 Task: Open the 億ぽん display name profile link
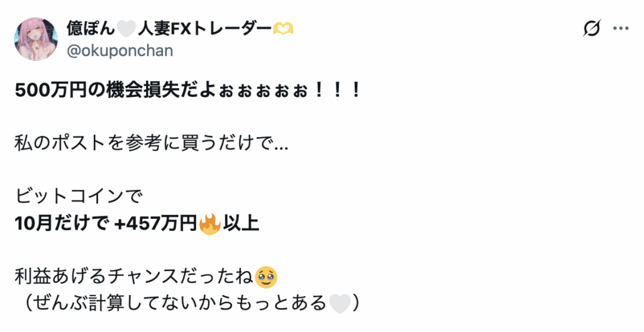(x=91, y=28)
